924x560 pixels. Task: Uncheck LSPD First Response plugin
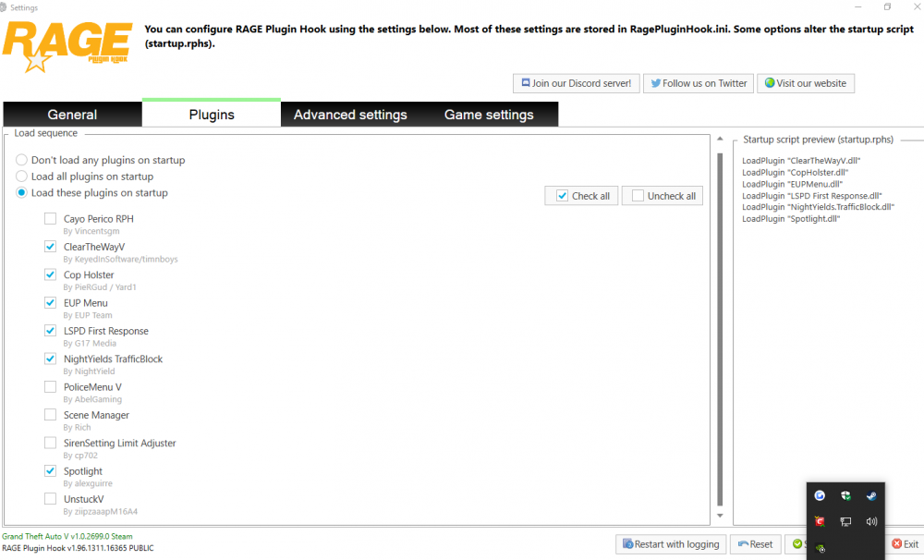[51, 331]
